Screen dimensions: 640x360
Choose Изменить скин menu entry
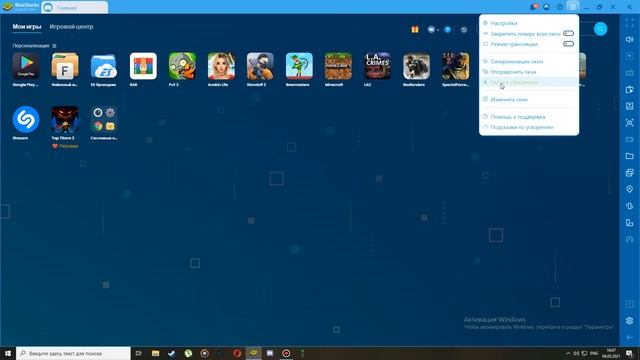pyautogui.click(x=529, y=99)
